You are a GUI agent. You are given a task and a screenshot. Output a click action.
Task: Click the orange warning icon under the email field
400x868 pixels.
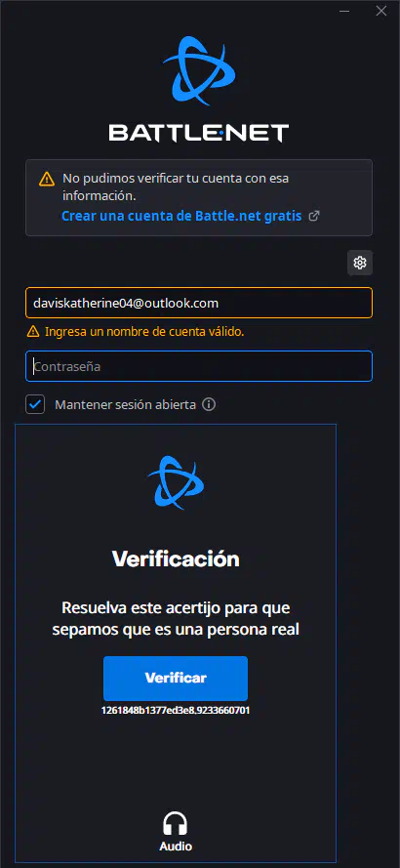(x=33, y=332)
